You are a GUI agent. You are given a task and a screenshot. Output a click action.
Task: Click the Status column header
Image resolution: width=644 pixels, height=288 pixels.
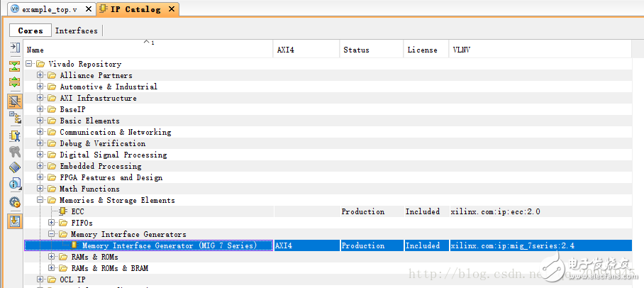pyautogui.click(x=356, y=50)
